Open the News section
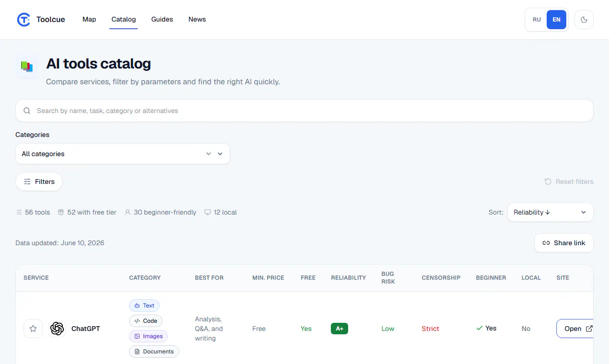This screenshot has width=609, height=364. (x=197, y=20)
